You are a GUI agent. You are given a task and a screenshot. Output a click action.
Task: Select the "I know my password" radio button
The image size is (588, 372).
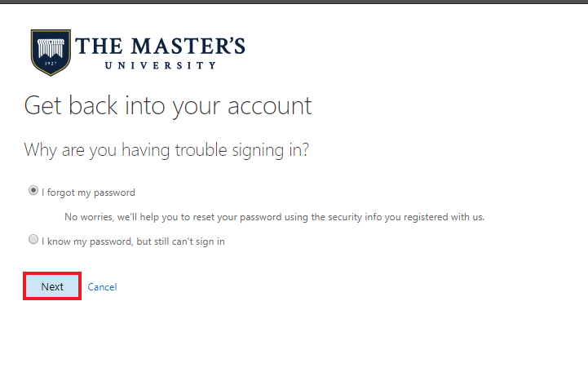[x=33, y=239]
